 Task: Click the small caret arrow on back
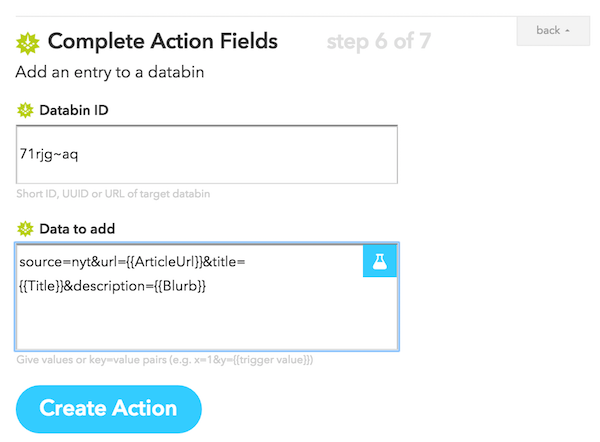(x=567, y=31)
